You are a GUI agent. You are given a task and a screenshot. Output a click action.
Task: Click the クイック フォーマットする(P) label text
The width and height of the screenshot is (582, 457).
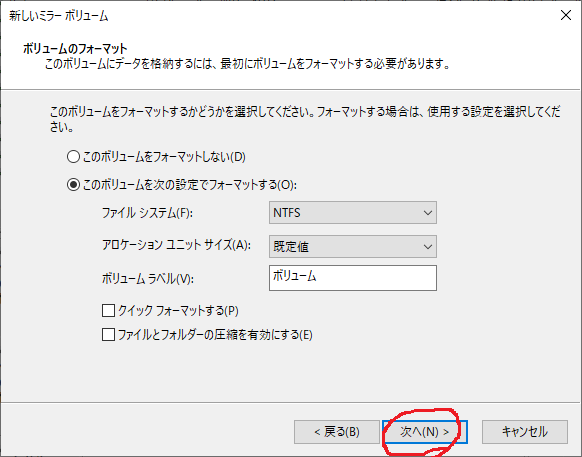pos(178,311)
